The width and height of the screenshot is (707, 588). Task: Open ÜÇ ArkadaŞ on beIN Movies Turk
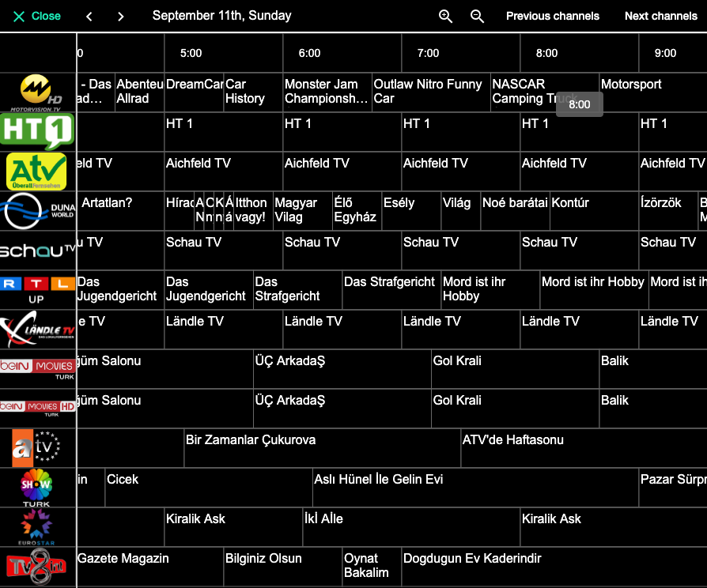coord(342,369)
